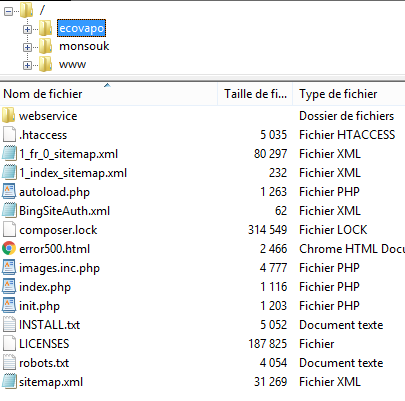
Task: Select the 1_fr_0_sitemap.xml file name
Action: coord(68,154)
